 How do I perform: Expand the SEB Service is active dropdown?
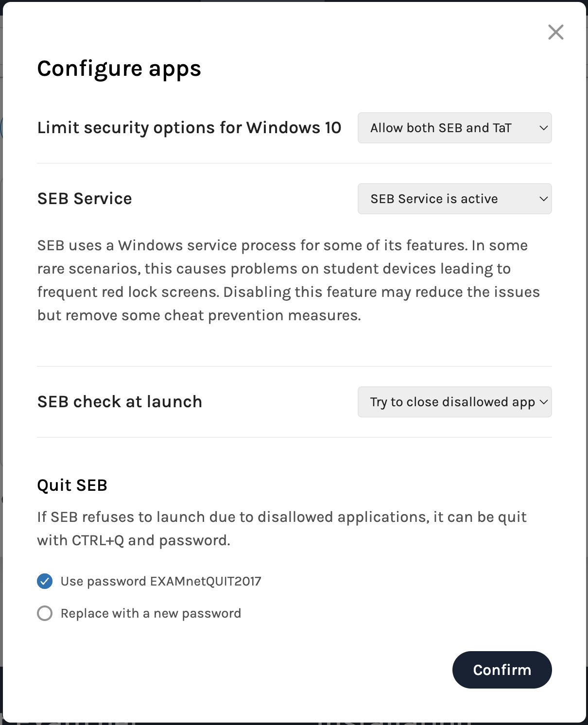click(454, 199)
